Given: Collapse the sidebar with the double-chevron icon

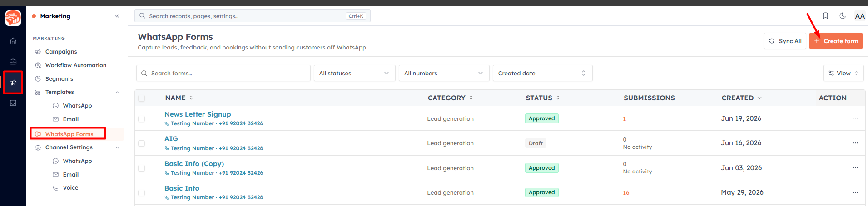Looking at the screenshot, I should (117, 16).
